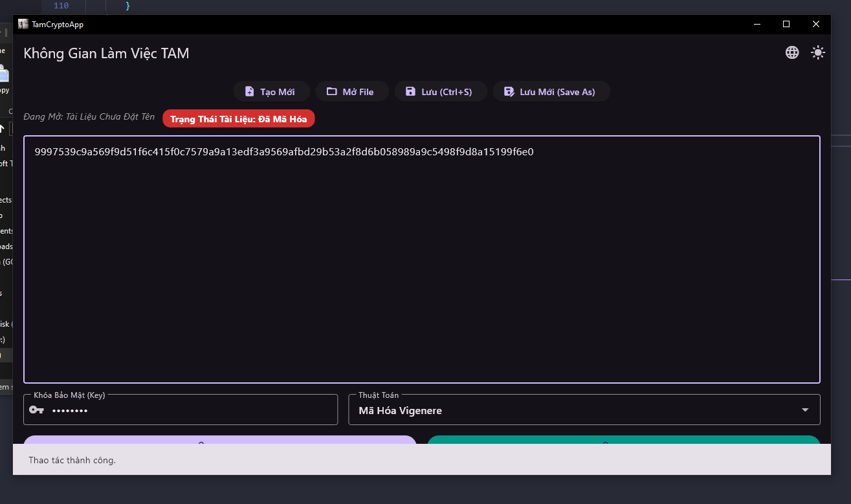Click the red Trạng Thái Tài Liệu status chip

(239, 119)
